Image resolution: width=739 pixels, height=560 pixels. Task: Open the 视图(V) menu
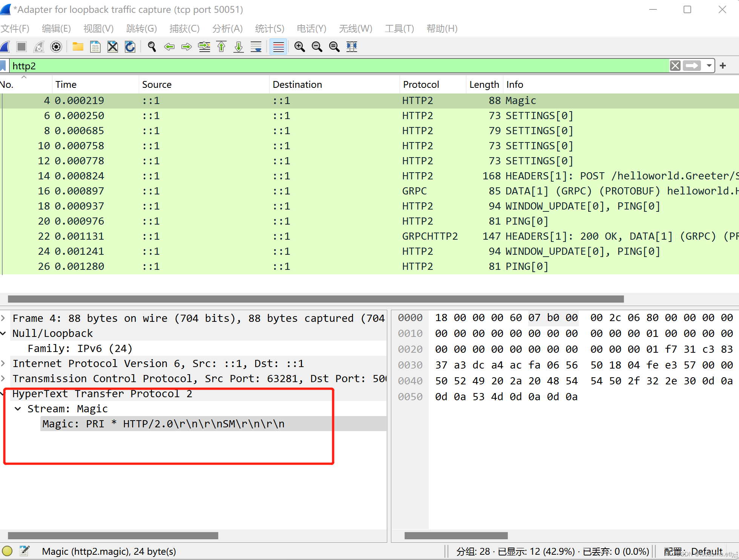coord(98,29)
